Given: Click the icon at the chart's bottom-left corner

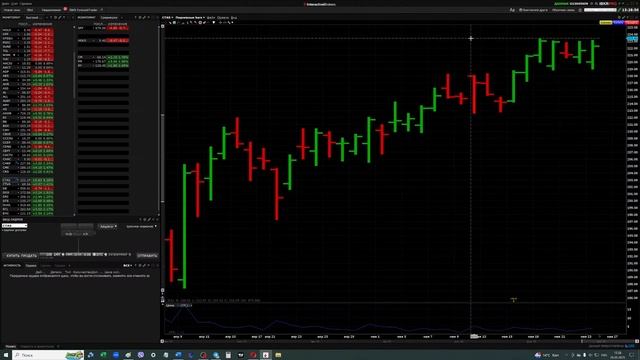Looking at the screenshot, I should pos(162,341).
